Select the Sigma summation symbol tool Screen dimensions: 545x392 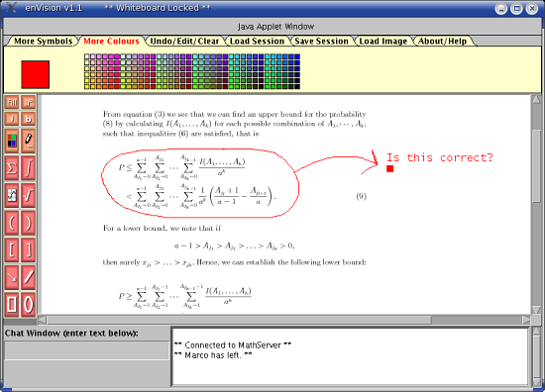pyautogui.click(x=12, y=168)
